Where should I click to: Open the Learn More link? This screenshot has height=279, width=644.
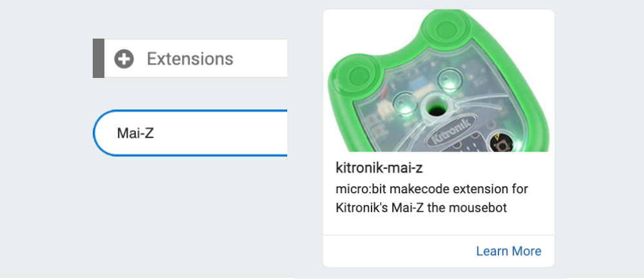tap(508, 251)
